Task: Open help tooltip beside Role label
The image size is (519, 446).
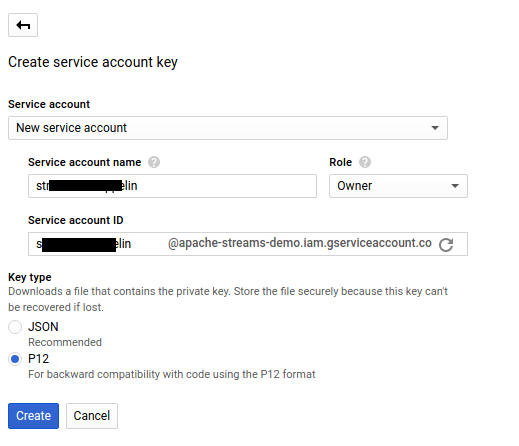Action: click(x=365, y=162)
